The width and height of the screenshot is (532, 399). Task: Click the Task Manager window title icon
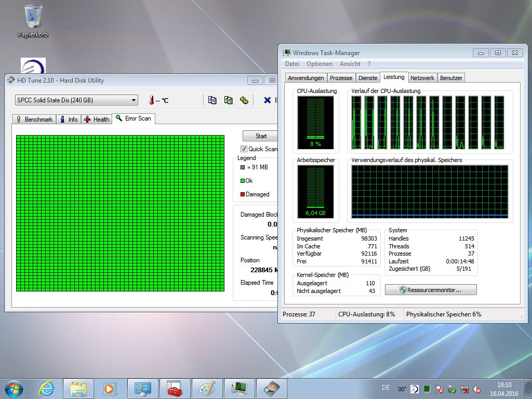pyautogui.click(x=287, y=52)
